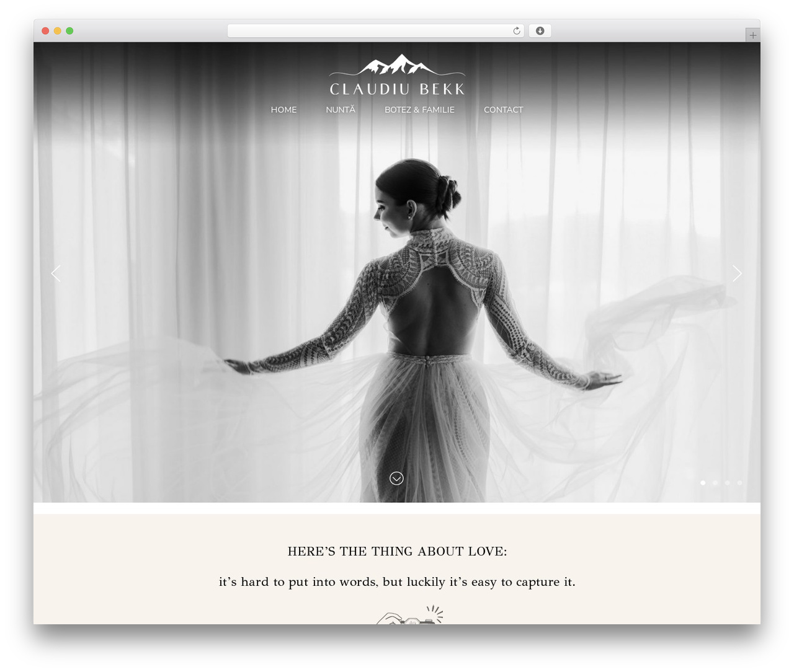Select the third slider pagination dot
794x672 pixels.
click(727, 482)
